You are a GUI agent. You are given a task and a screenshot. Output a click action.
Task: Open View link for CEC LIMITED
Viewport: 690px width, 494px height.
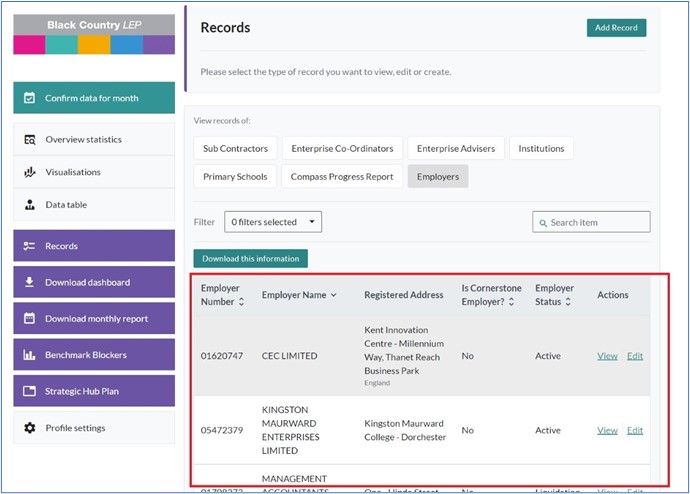coord(607,356)
